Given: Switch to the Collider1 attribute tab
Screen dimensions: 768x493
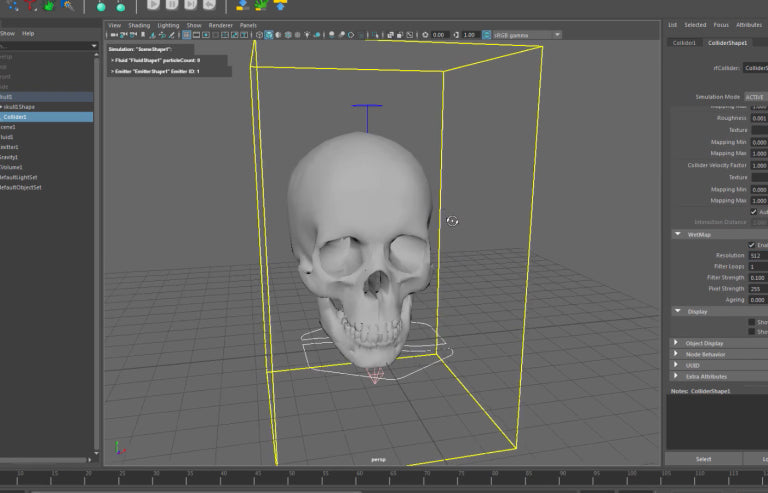Looking at the screenshot, I should (x=684, y=43).
